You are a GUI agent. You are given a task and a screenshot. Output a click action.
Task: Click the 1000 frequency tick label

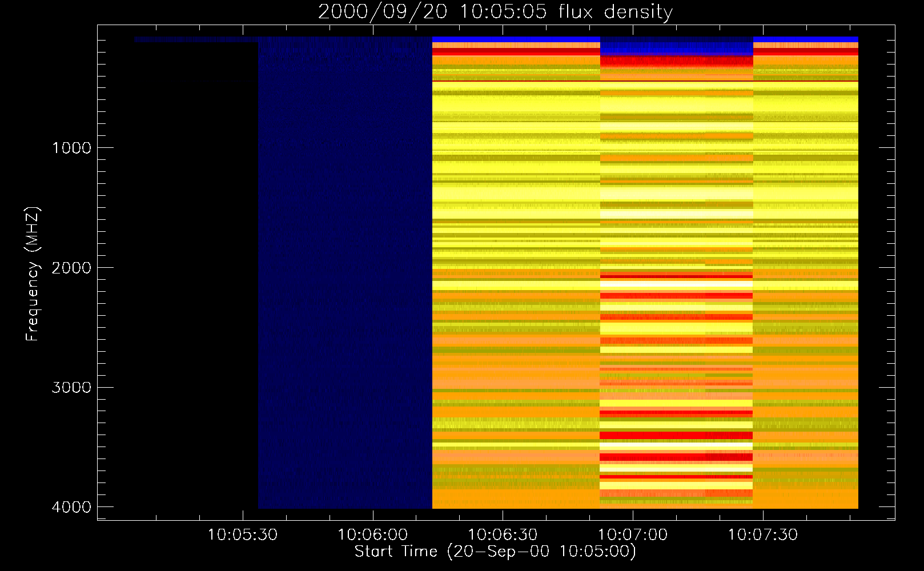pyautogui.click(x=71, y=148)
